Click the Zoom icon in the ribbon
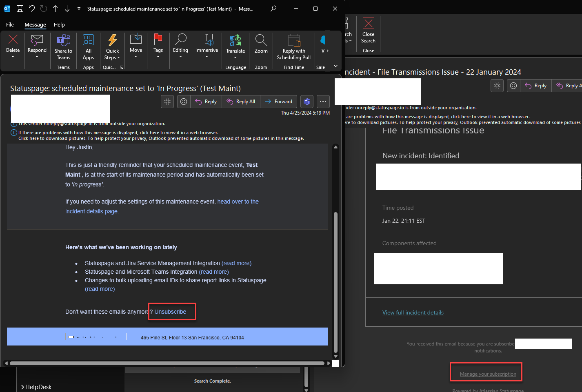The height and width of the screenshot is (392, 582). click(261, 40)
